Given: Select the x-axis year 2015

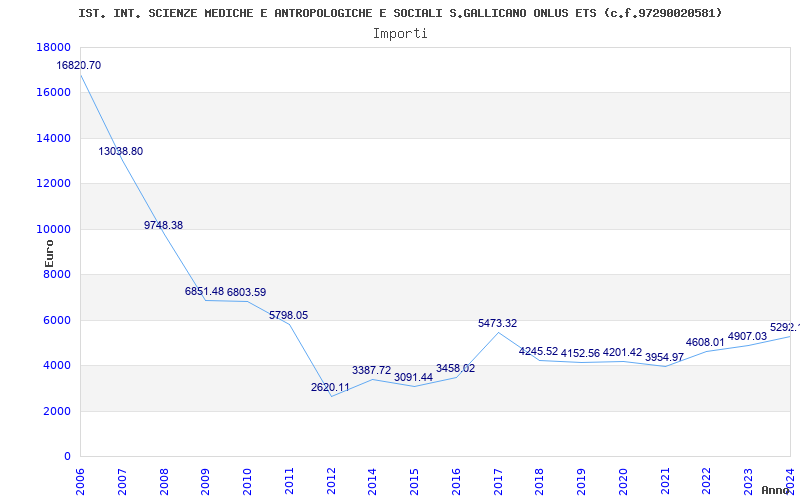Looking at the screenshot, I should click(x=414, y=481).
